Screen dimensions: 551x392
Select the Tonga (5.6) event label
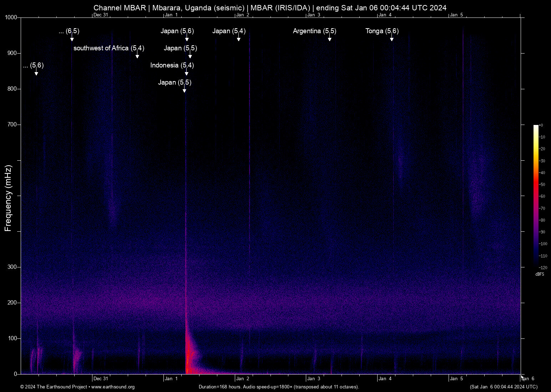(382, 31)
